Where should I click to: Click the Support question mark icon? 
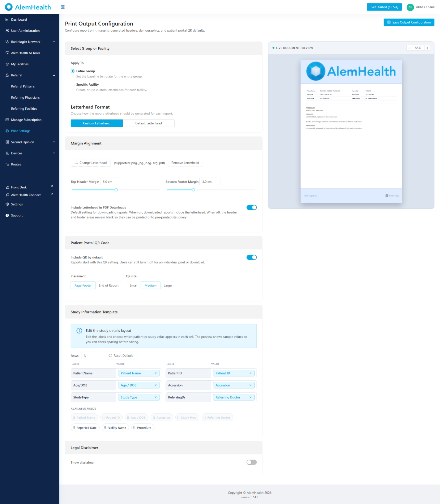click(x=7, y=215)
